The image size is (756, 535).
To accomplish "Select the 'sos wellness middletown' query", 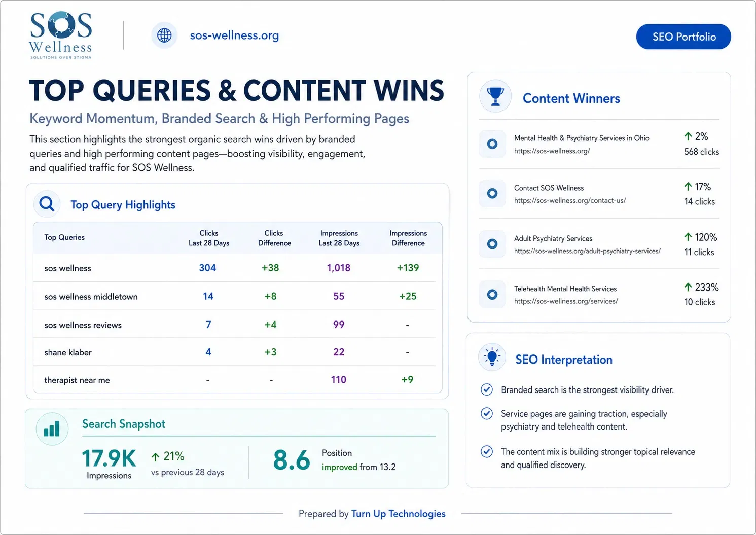I will point(91,297).
